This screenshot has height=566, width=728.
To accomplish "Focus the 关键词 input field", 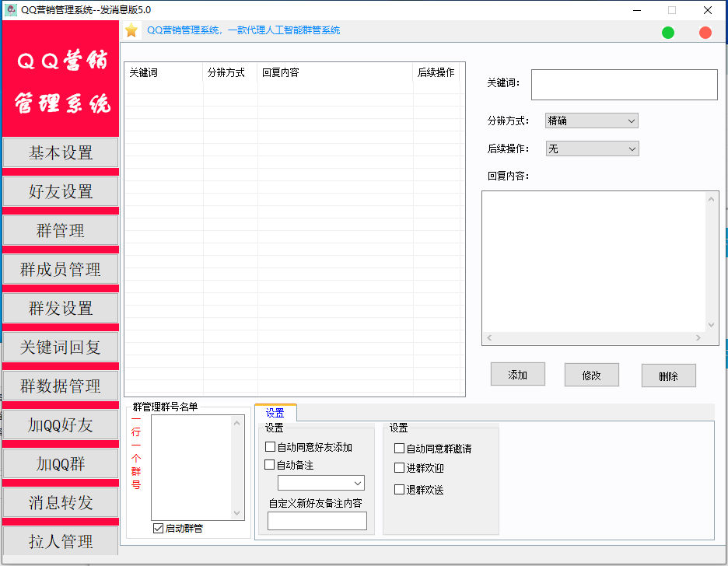I will 625,85.
